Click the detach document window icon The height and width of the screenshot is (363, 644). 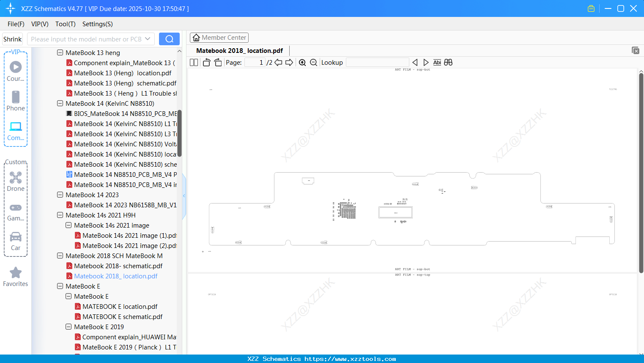[x=636, y=50]
